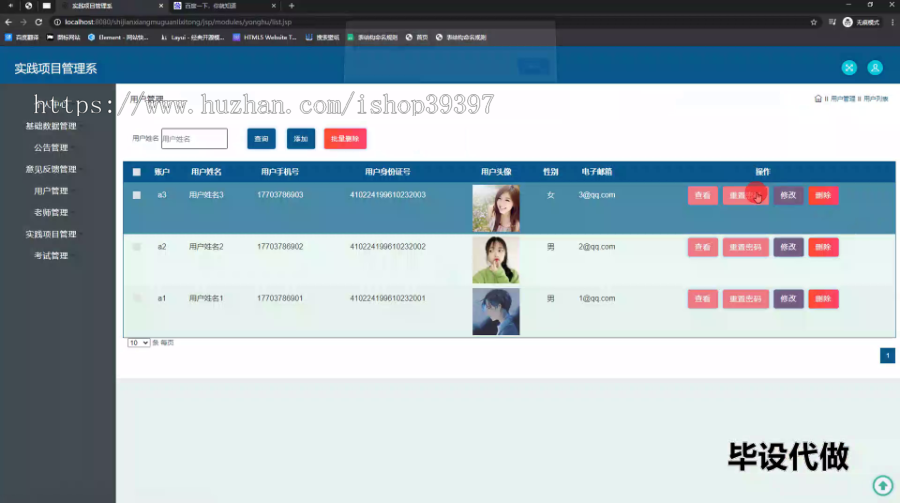Image resolution: width=900 pixels, height=503 pixels.
Task: Open the Element bookmark
Action: coord(118,37)
